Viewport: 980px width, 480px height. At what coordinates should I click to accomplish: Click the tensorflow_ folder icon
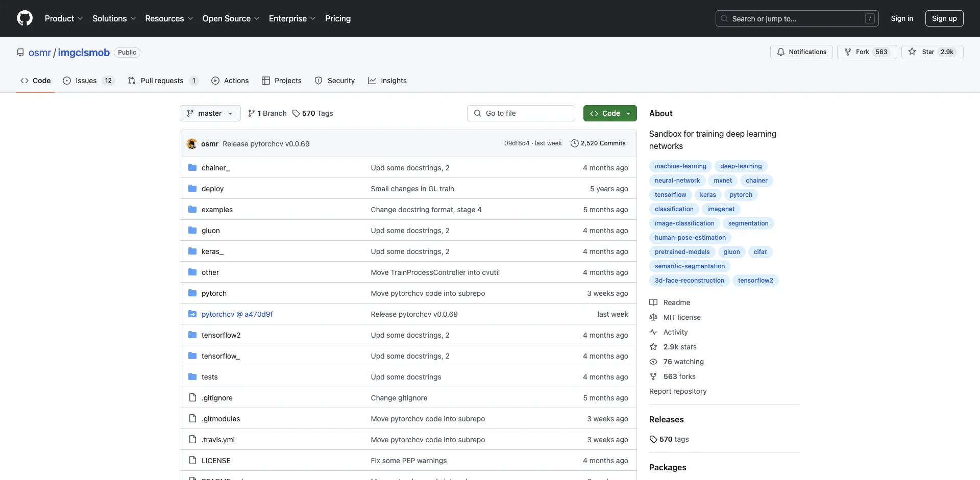pos(192,356)
